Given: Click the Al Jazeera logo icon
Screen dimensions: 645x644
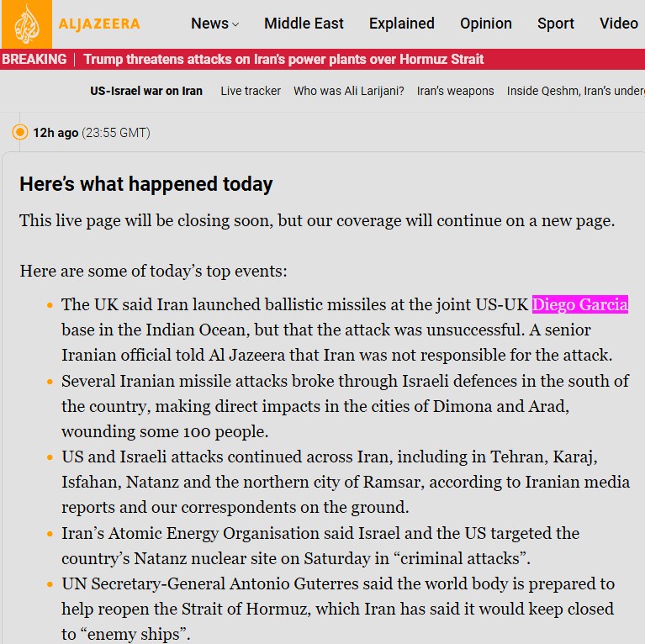Looking at the screenshot, I should pos(27,24).
